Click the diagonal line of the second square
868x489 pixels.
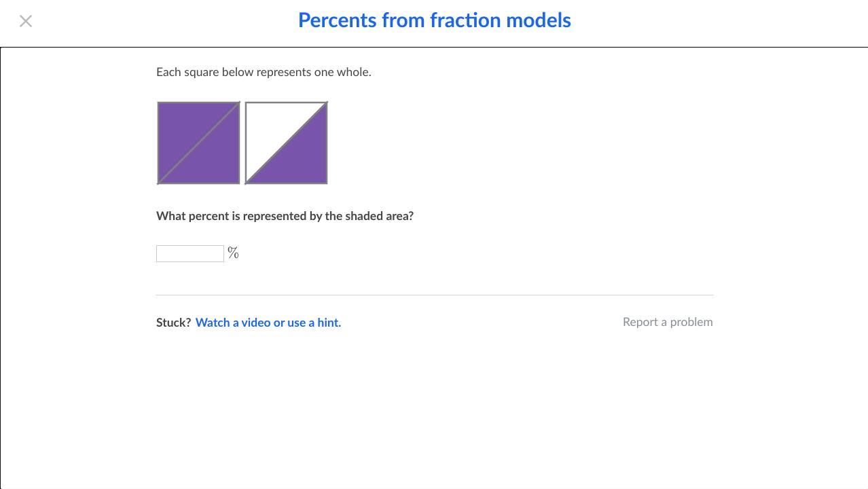tap(287, 143)
